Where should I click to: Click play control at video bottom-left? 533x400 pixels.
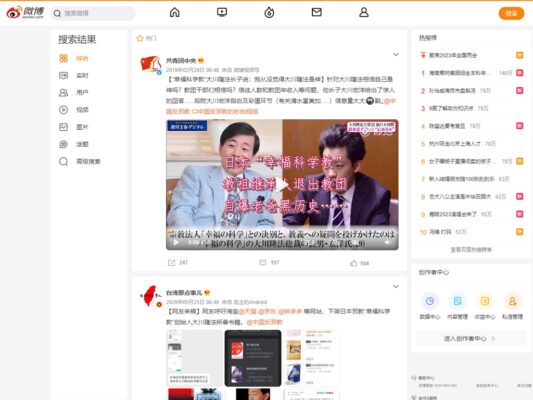(176, 242)
